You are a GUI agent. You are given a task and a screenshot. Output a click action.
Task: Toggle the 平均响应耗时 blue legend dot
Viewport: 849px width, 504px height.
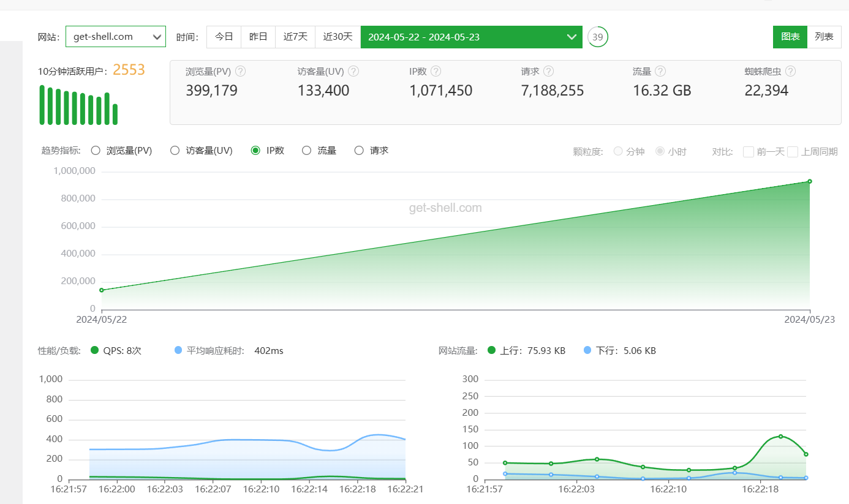pyautogui.click(x=178, y=350)
